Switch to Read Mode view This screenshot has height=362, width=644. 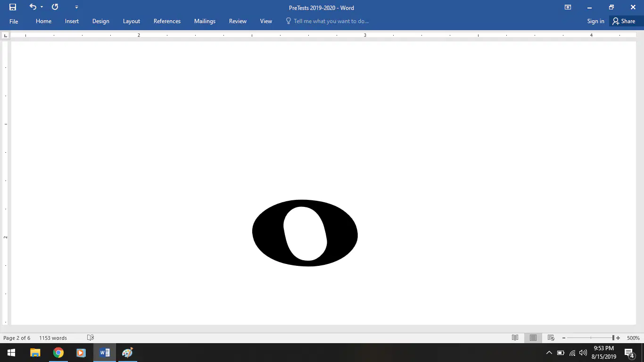[515, 338]
